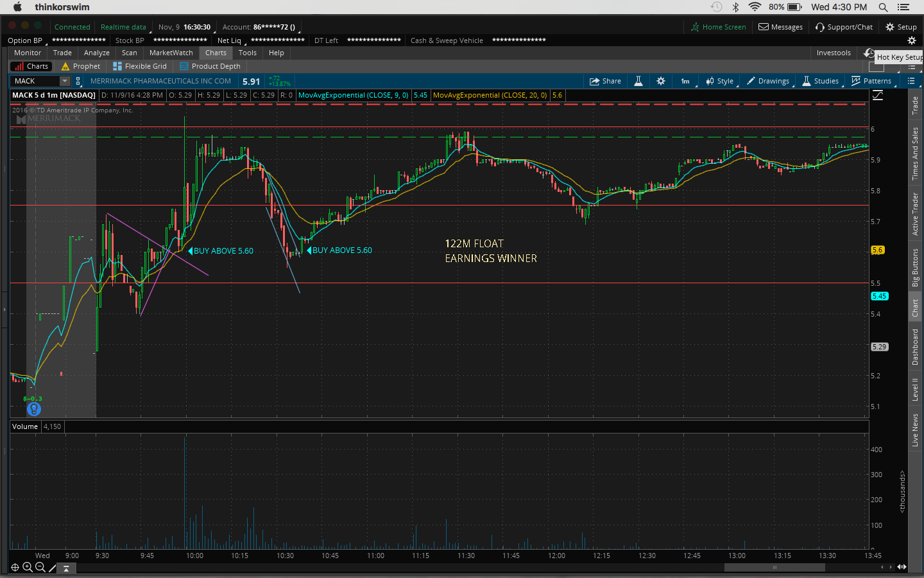Viewport: 924px width, 578px height.
Task: Click the zoom in magnifier below chart
Action: [x=28, y=567]
